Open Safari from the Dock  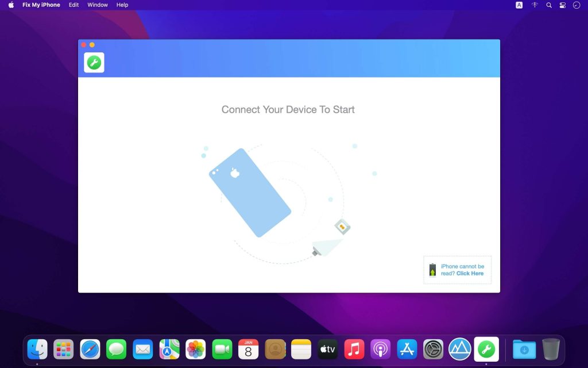coord(90,349)
